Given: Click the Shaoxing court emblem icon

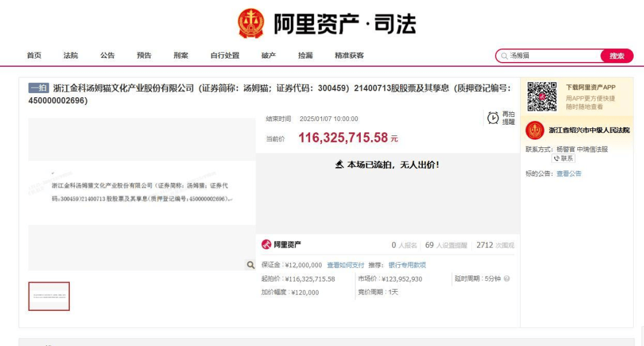Looking at the screenshot, I should [x=535, y=130].
